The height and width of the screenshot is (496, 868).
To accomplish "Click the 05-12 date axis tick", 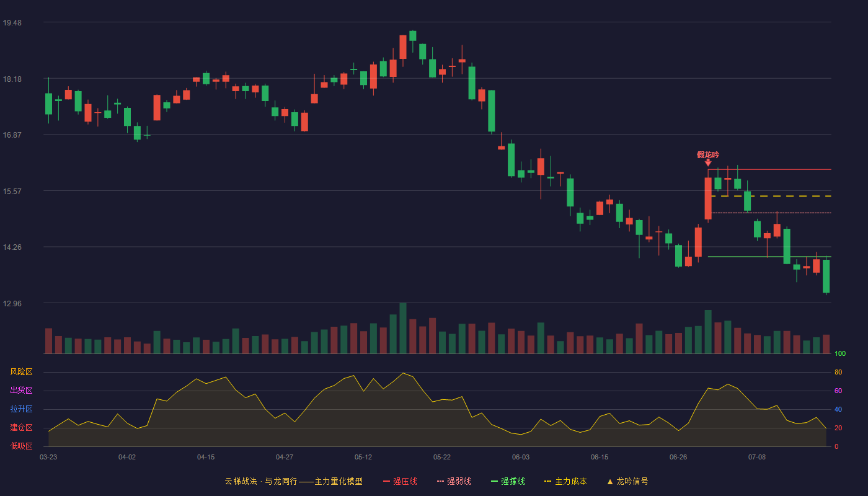I will [x=363, y=457].
